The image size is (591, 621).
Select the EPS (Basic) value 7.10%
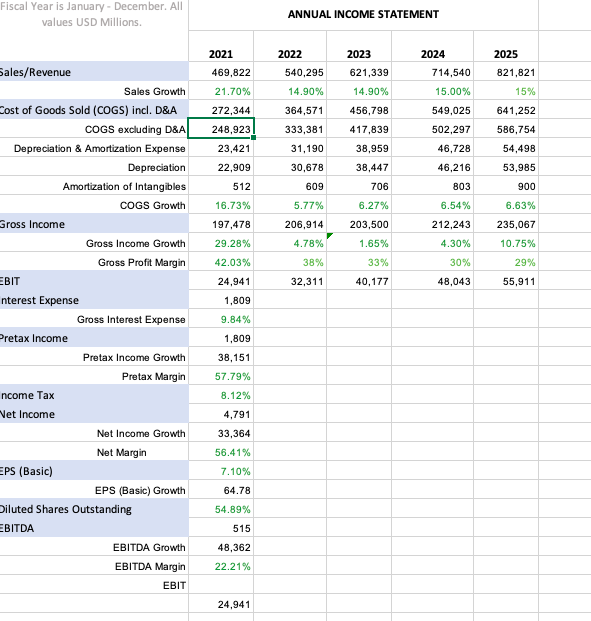click(221, 471)
